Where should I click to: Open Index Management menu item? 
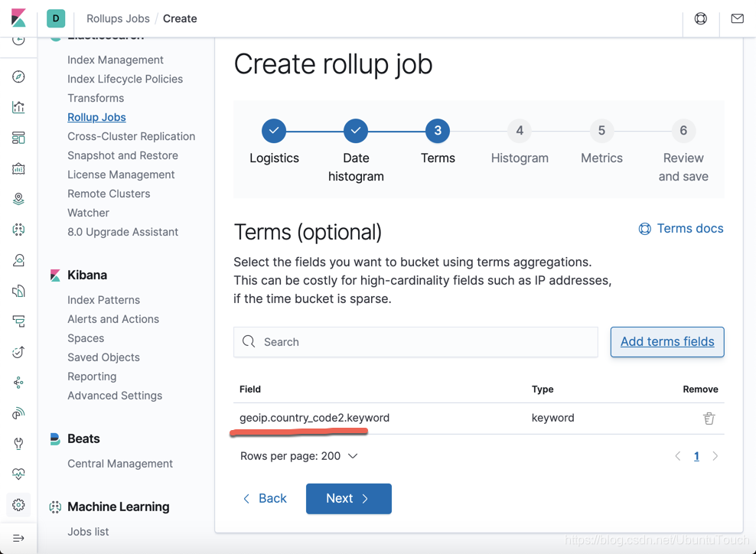(x=116, y=60)
